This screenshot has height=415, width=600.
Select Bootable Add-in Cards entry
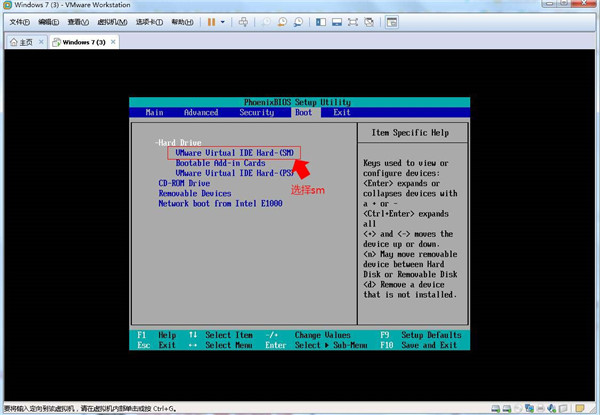click(220, 163)
